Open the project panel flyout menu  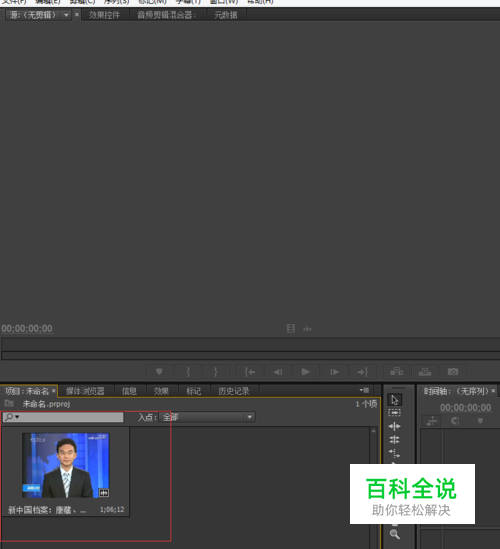364,390
